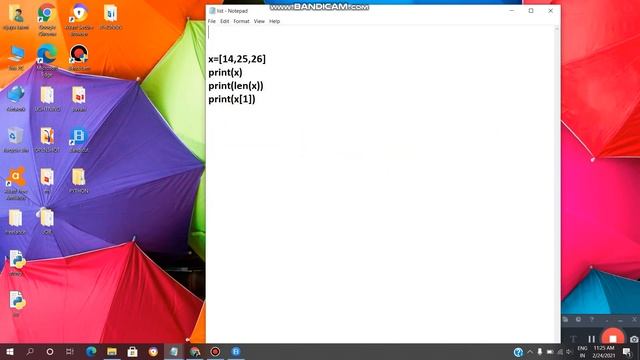The image size is (640, 360).
Task: Click the print(x) line in Notepad
Action: pyautogui.click(x=225, y=73)
